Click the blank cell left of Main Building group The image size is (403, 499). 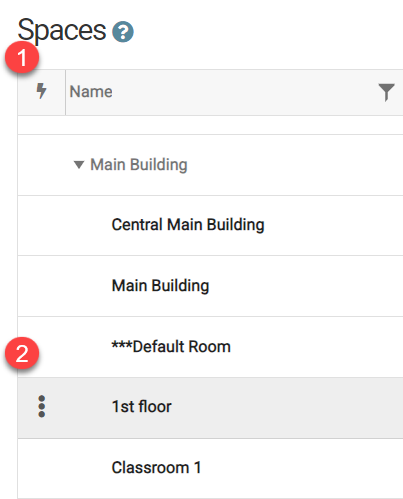(42, 165)
